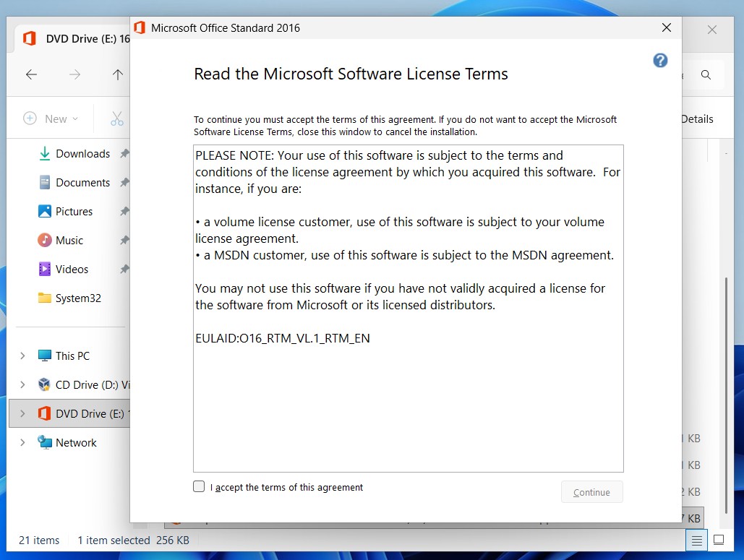The image size is (744, 560).
Task: Click the search magnifier icon
Action: tap(706, 74)
